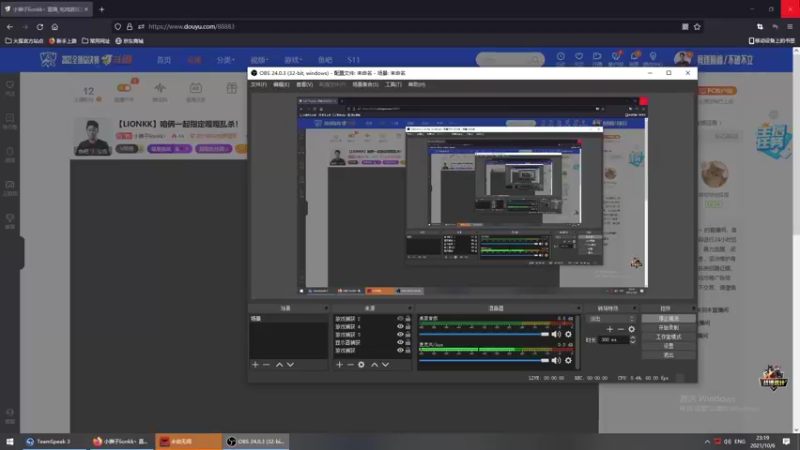Click the gift box icon on Douyu page

[232, 88]
